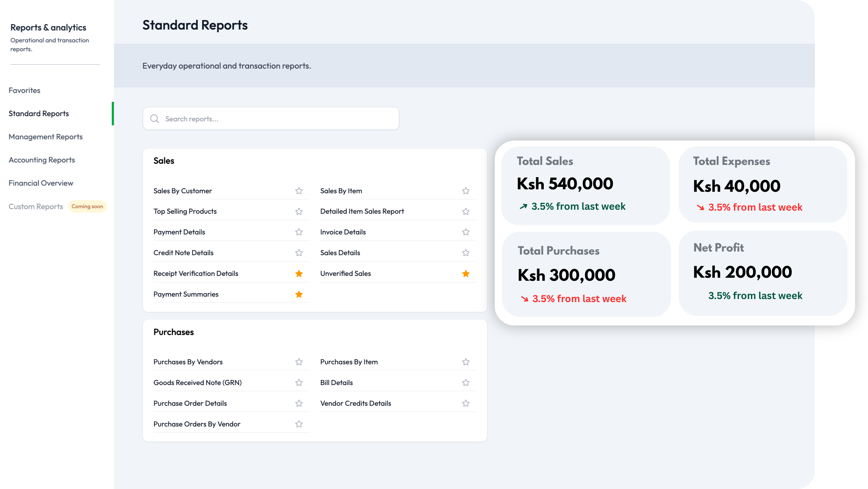The width and height of the screenshot is (868, 489).
Task: Favorite the Sales By Customer report star
Action: (x=299, y=191)
